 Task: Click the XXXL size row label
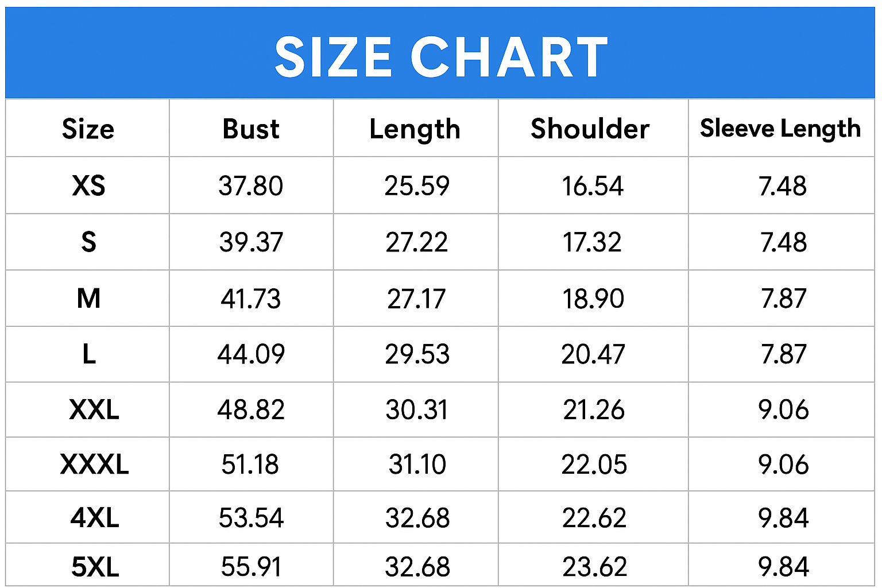94,464
